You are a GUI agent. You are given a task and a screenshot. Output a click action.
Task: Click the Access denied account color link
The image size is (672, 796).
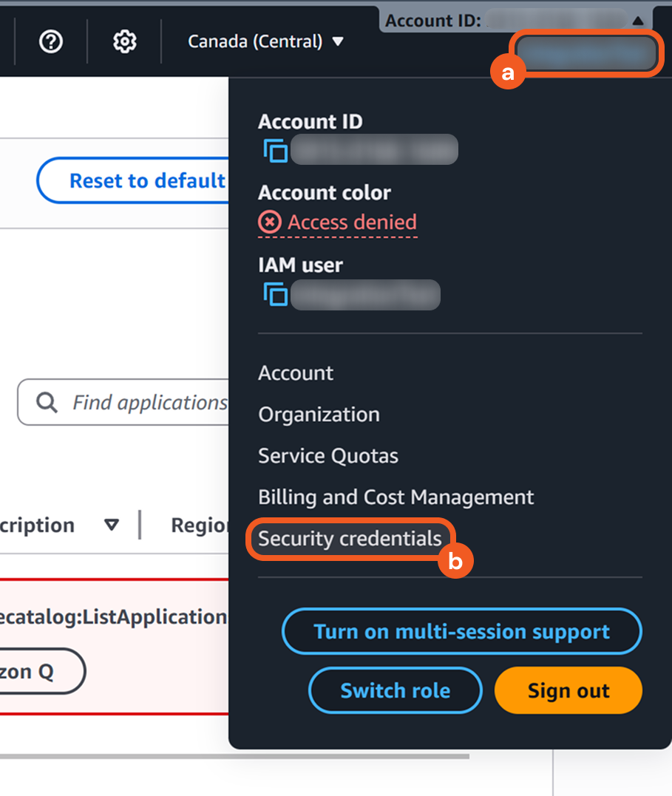click(352, 222)
